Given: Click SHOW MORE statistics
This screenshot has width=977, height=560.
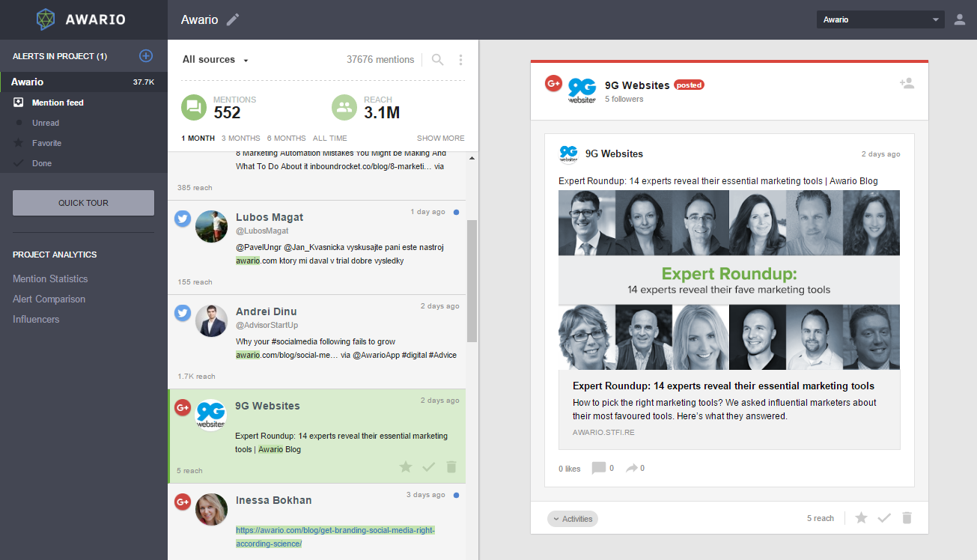Looking at the screenshot, I should [x=441, y=138].
